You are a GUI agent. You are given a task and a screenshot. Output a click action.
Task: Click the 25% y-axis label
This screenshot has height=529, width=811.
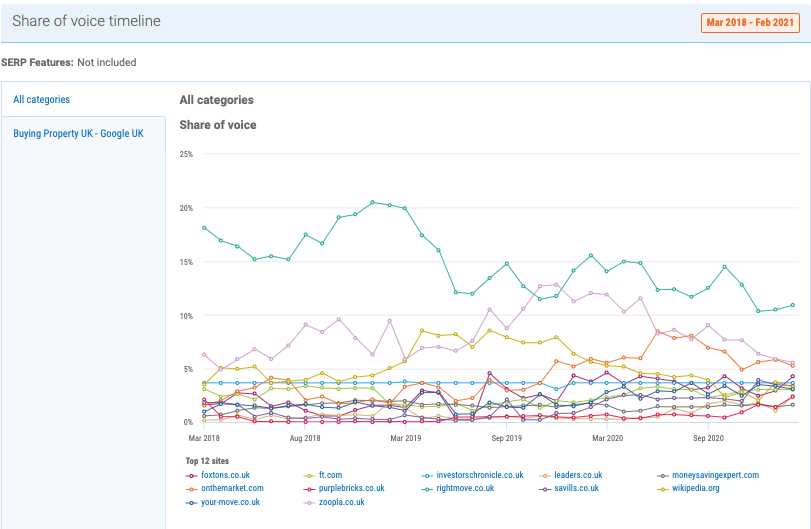click(x=186, y=154)
